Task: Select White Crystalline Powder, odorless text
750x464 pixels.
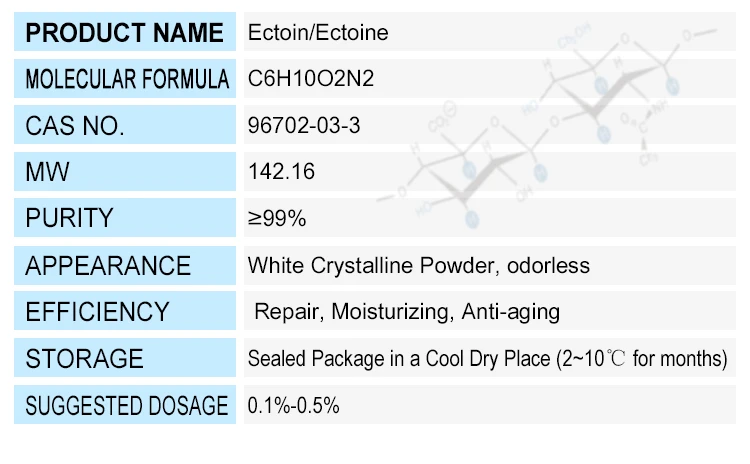Action: coord(418,266)
